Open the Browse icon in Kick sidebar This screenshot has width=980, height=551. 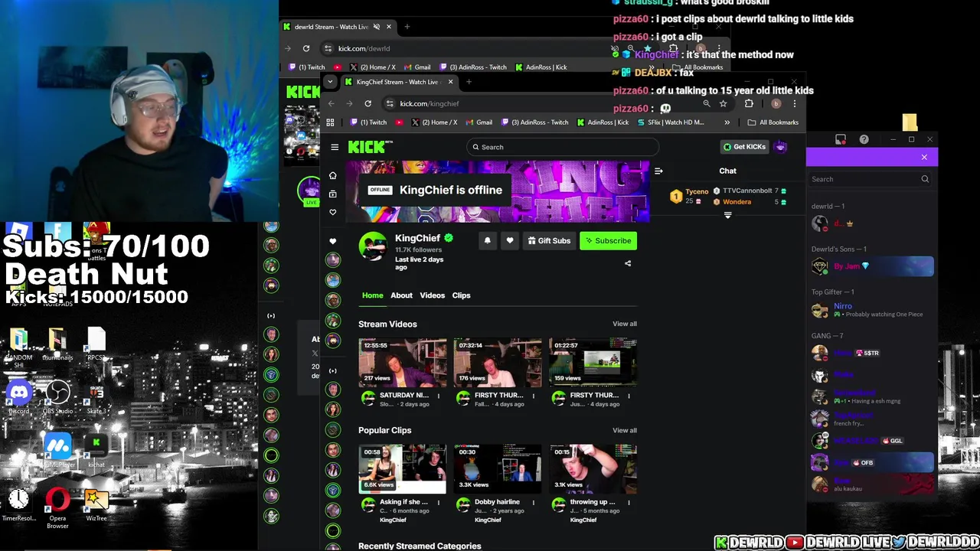(x=332, y=194)
